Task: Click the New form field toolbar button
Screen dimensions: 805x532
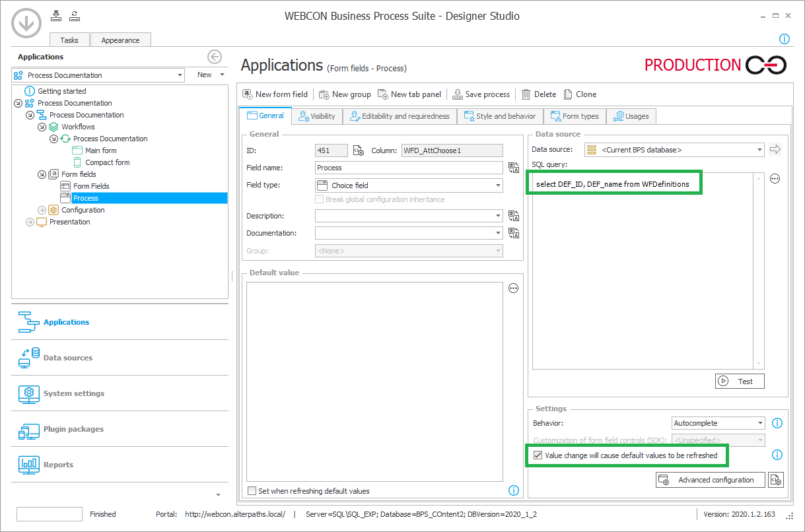Action: 275,94
